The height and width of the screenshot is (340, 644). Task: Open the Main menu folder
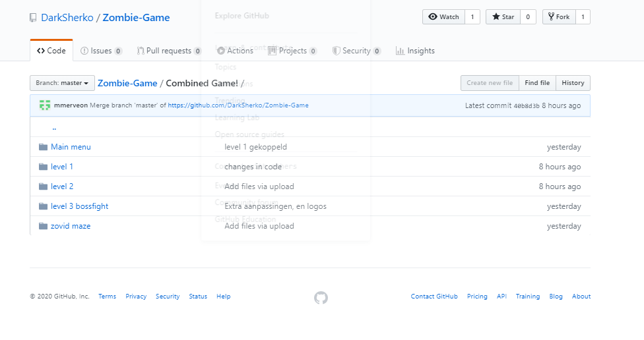71,147
